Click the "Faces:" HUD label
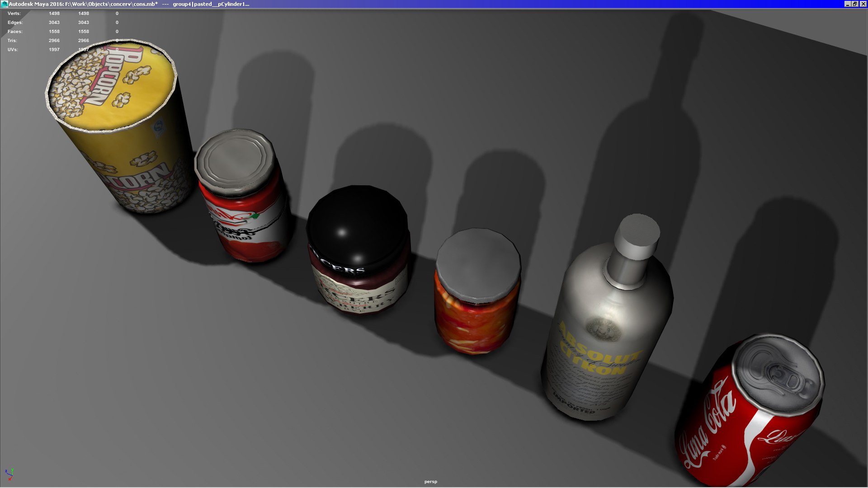Viewport: 868px width, 488px height. coord(15,32)
